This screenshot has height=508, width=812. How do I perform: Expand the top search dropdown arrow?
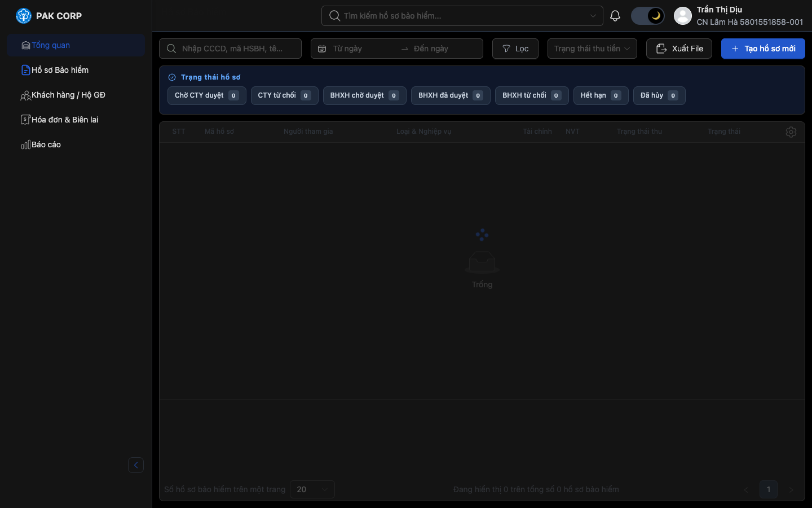pos(593,16)
